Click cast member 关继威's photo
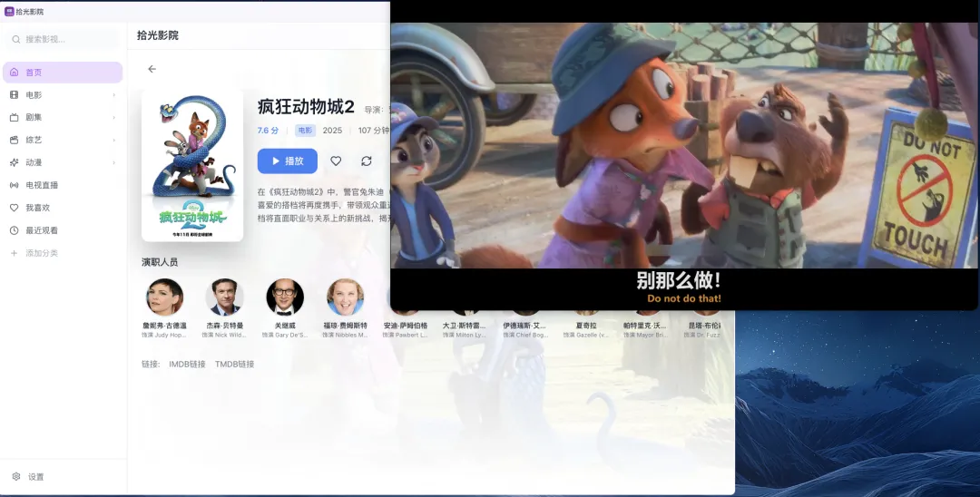Image resolution: width=980 pixels, height=497 pixels. tap(285, 297)
